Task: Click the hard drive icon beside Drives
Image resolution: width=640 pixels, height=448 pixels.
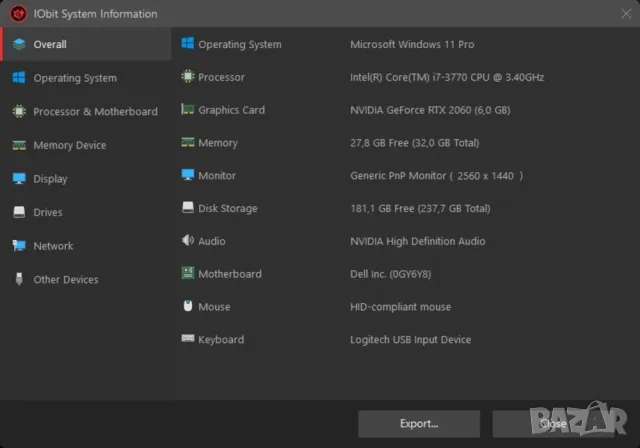Action: click(x=19, y=212)
